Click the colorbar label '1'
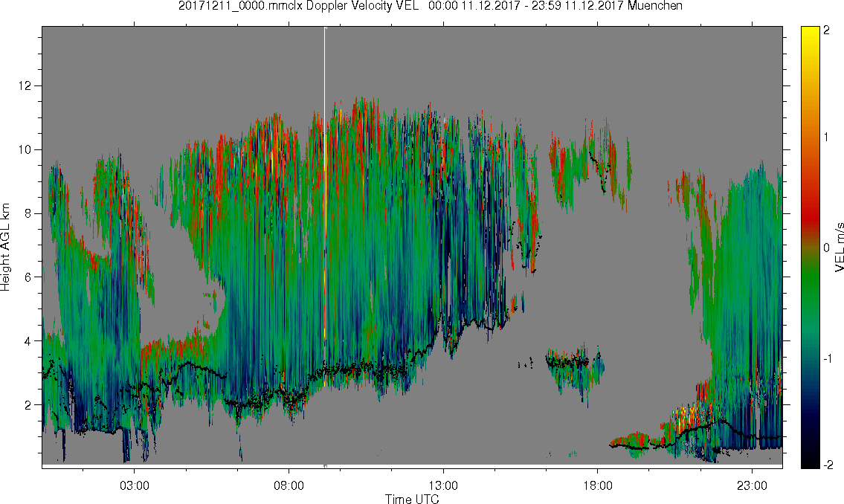Viewport: 844px width, 504px height. (x=827, y=138)
